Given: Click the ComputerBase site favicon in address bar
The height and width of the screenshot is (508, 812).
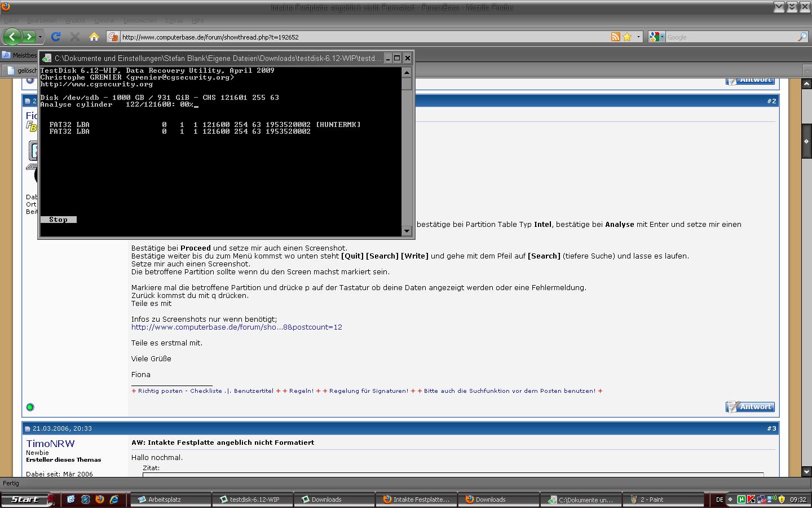Looking at the screenshot, I should (x=114, y=37).
